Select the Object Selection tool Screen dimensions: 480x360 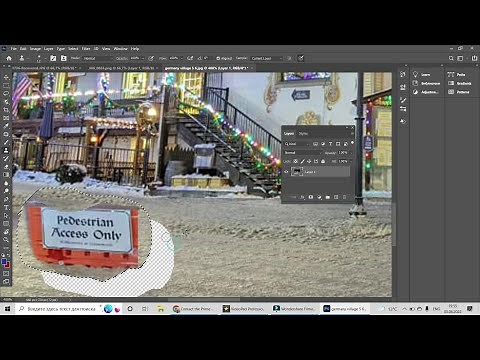click(x=6, y=102)
